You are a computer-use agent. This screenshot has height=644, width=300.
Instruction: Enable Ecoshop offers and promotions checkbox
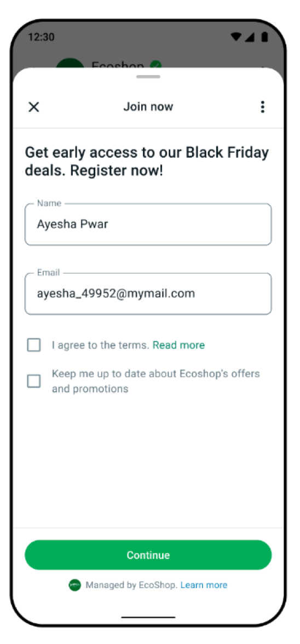pyautogui.click(x=33, y=381)
